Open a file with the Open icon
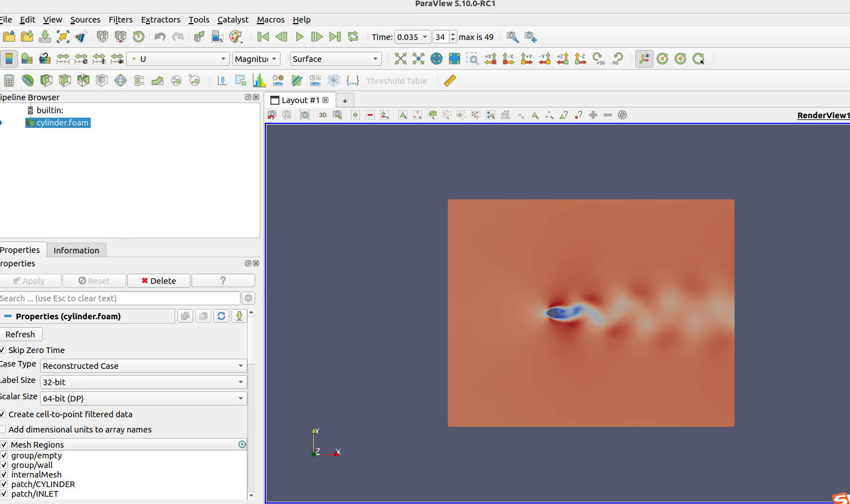Image resolution: width=850 pixels, height=504 pixels. coord(9,37)
